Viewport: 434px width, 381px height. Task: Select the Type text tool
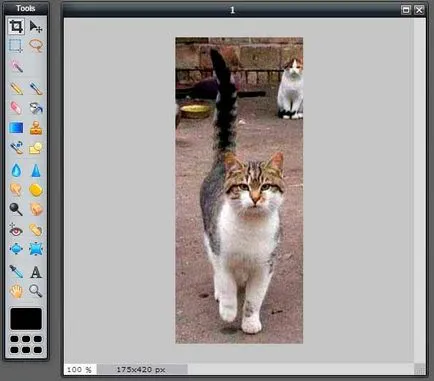[x=36, y=272]
